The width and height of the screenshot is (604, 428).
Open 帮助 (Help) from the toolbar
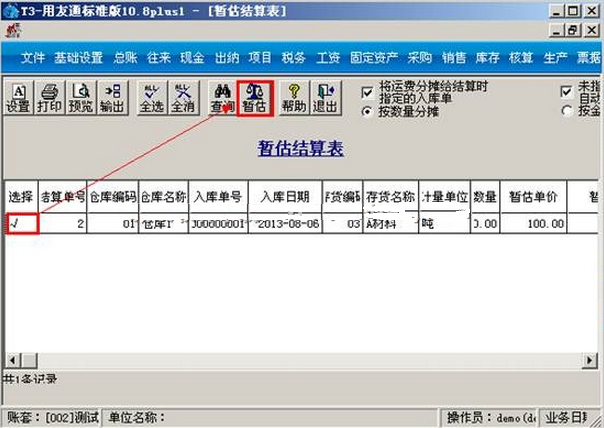pos(294,98)
